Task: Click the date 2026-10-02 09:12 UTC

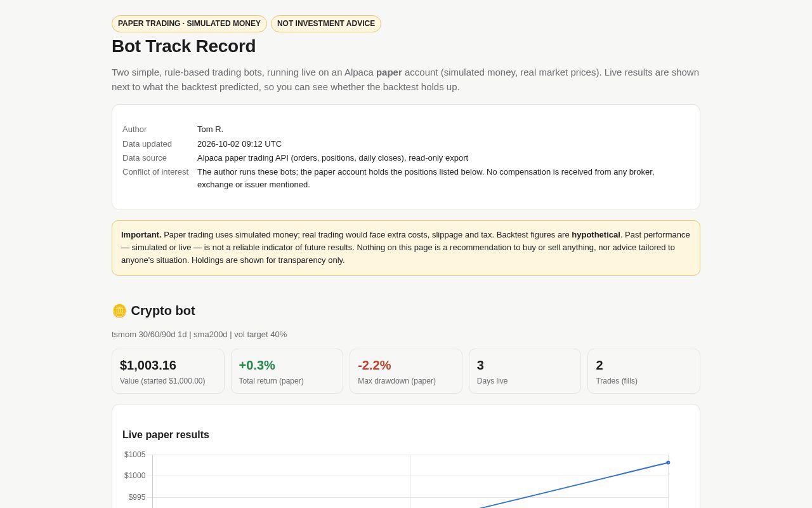Action: 239,144
